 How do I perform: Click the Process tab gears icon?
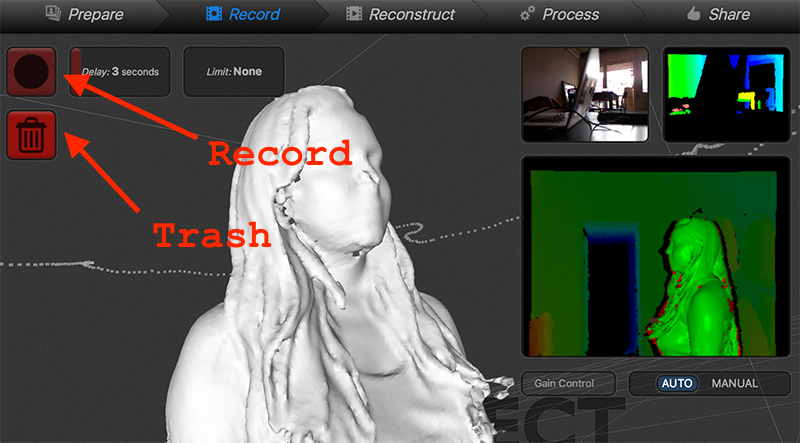(528, 14)
